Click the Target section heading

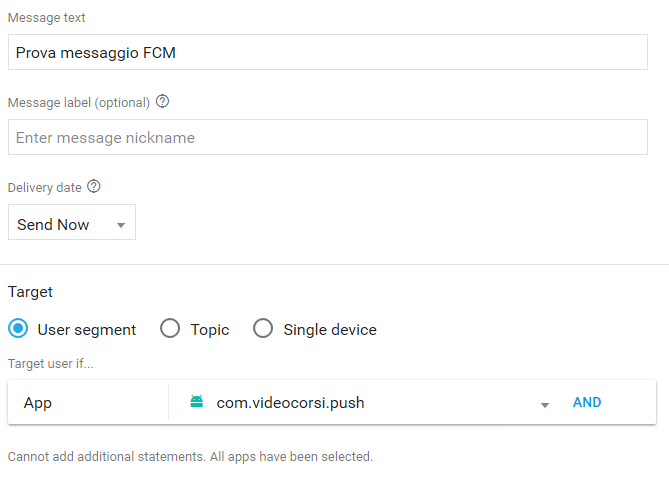(30, 292)
